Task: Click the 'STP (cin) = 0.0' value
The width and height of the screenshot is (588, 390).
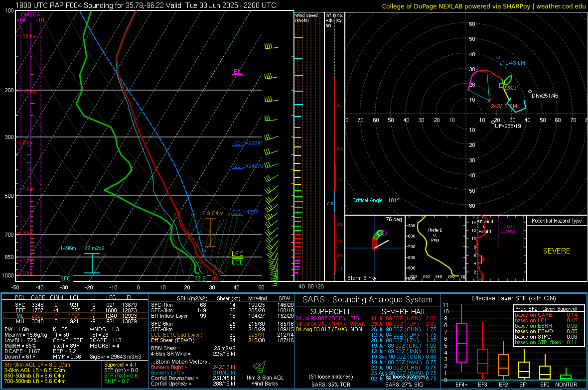Action: tap(121, 370)
